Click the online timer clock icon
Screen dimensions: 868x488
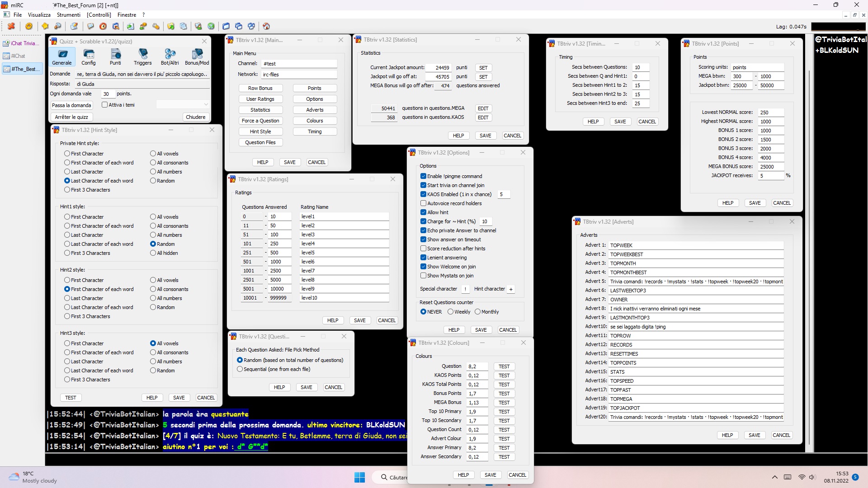[x=103, y=26]
